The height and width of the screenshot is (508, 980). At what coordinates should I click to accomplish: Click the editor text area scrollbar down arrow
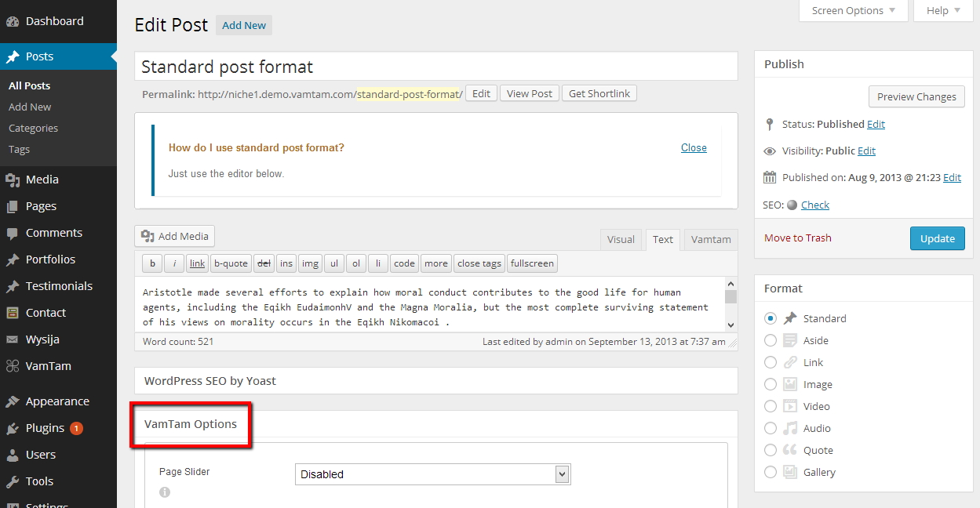(730, 325)
